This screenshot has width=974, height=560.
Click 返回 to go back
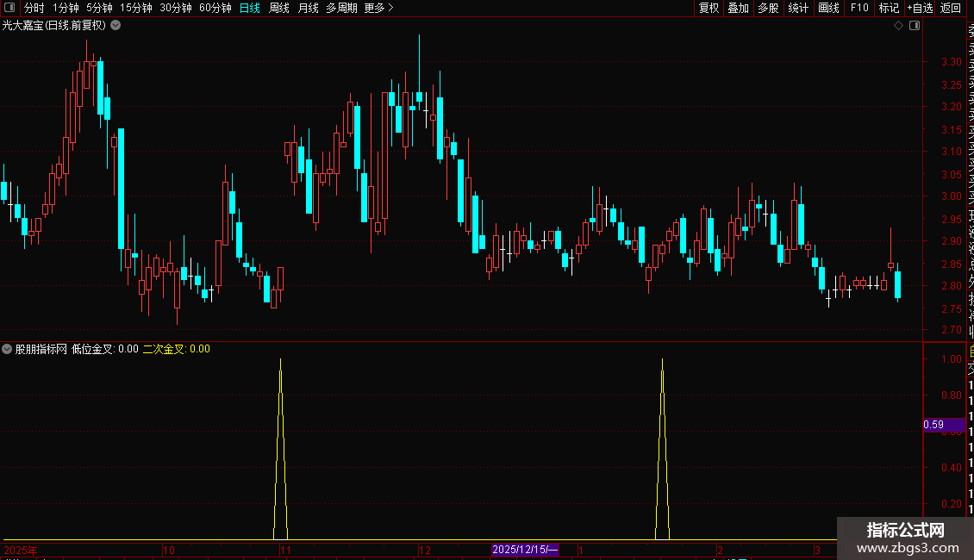point(951,8)
